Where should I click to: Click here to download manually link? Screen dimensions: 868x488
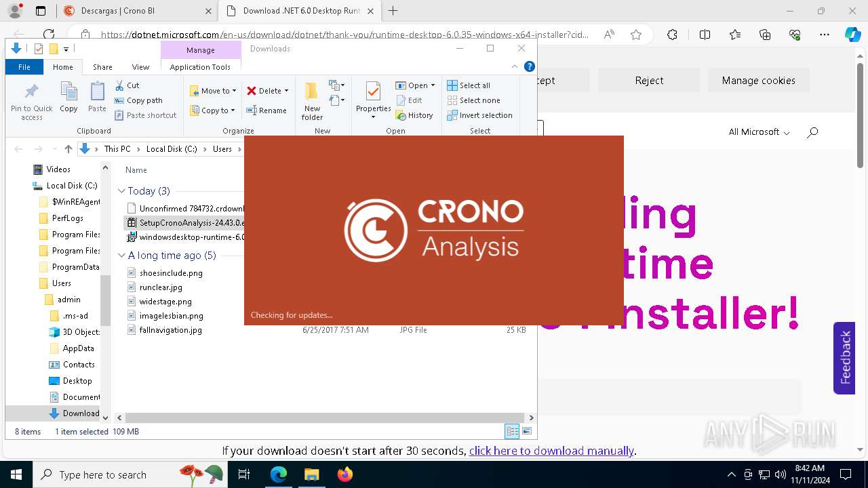(551, 451)
